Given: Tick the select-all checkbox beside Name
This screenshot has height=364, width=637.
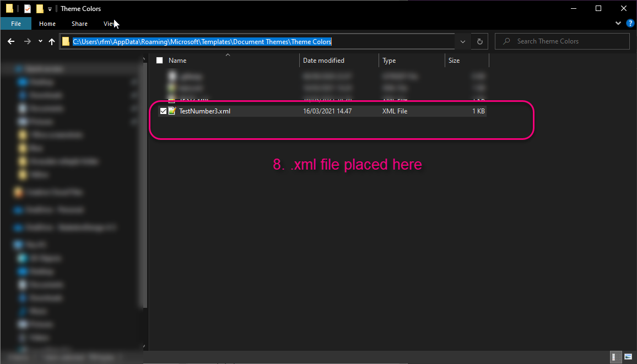Looking at the screenshot, I should point(160,61).
